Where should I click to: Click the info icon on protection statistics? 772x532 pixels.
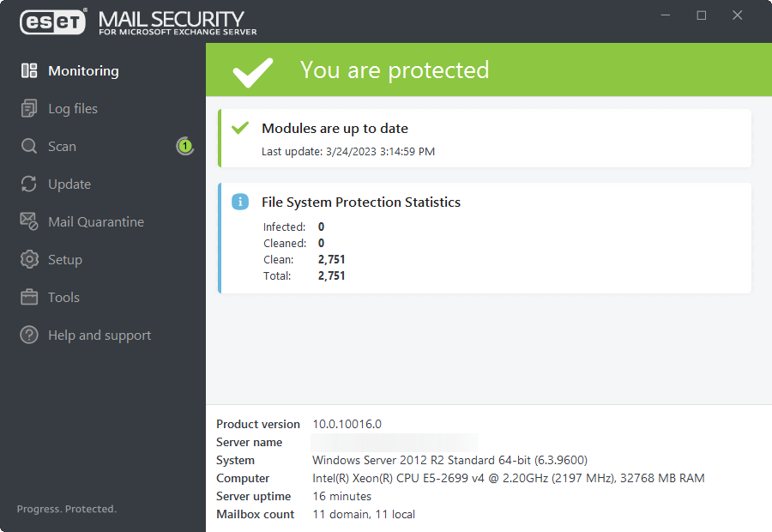click(x=238, y=202)
